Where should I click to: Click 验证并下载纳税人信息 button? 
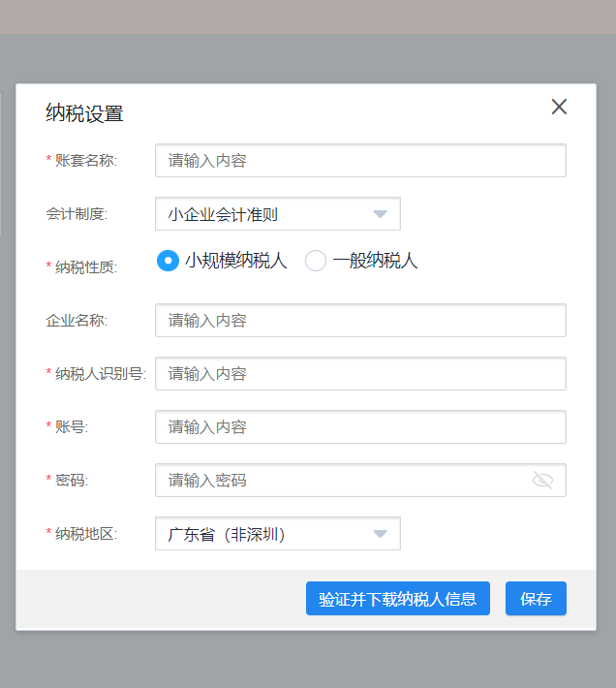coord(398,599)
